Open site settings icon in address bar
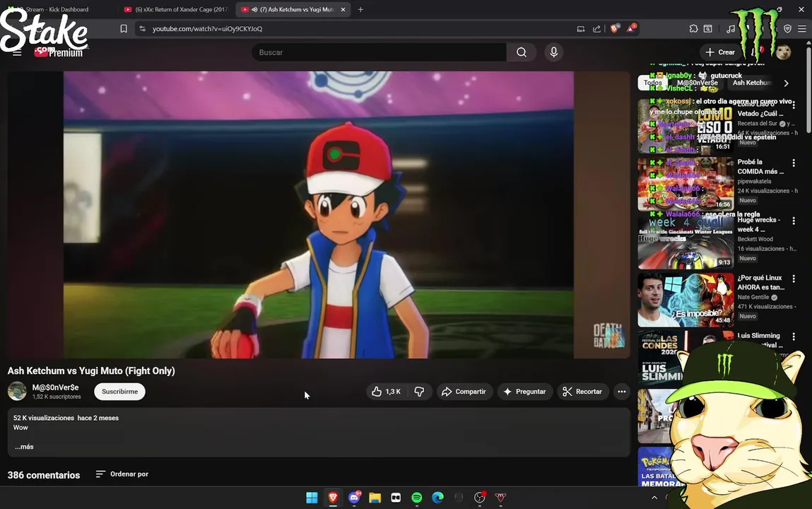812x509 pixels. pyautogui.click(x=143, y=29)
